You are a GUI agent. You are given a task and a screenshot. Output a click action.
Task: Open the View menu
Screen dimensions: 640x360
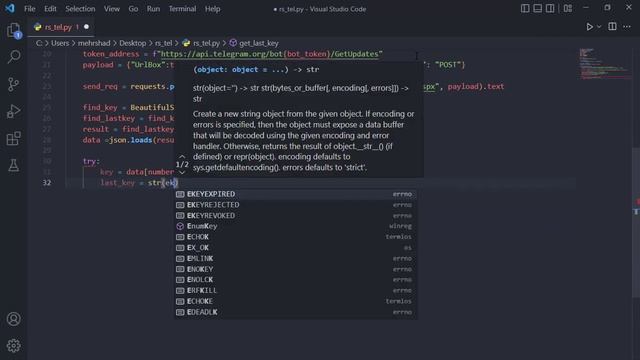point(111,9)
